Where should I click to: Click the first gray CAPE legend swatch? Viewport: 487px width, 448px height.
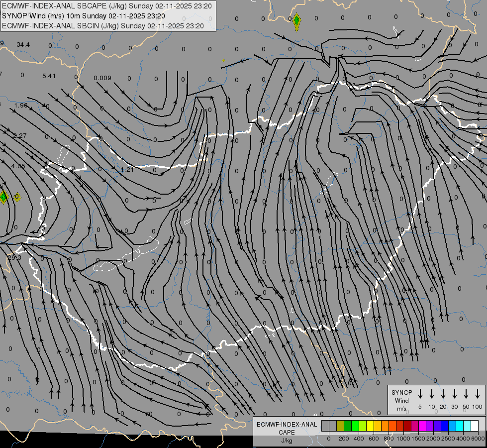[325, 426]
